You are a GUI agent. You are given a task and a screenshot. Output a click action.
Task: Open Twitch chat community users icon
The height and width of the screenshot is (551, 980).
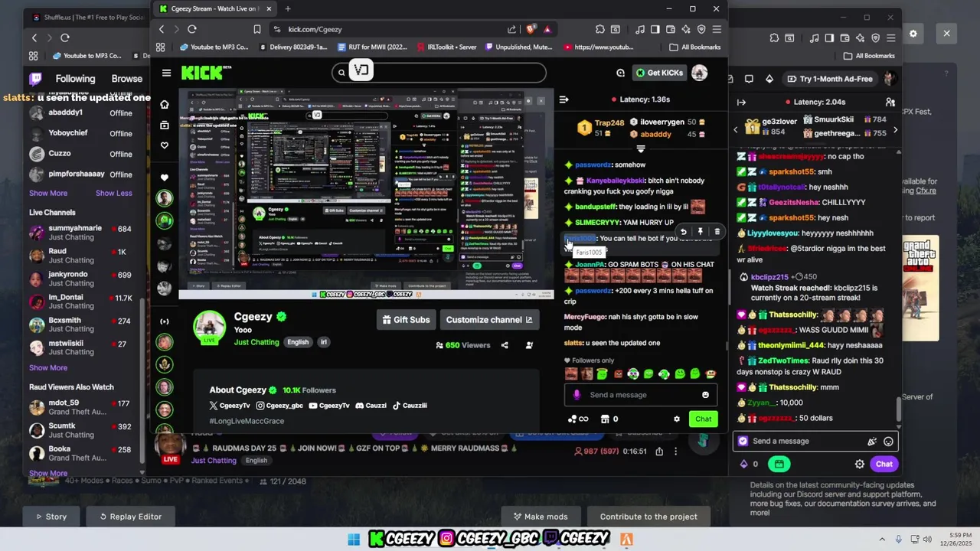pos(890,102)
